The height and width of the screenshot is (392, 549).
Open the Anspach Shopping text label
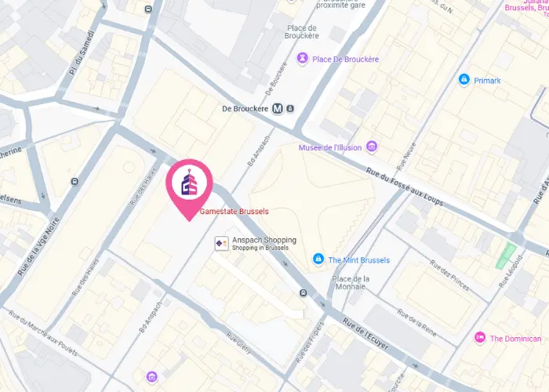click(264, 243)
